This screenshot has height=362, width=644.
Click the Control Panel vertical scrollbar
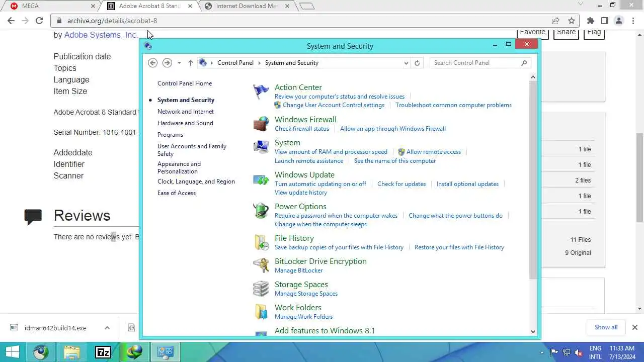point(533,179)
